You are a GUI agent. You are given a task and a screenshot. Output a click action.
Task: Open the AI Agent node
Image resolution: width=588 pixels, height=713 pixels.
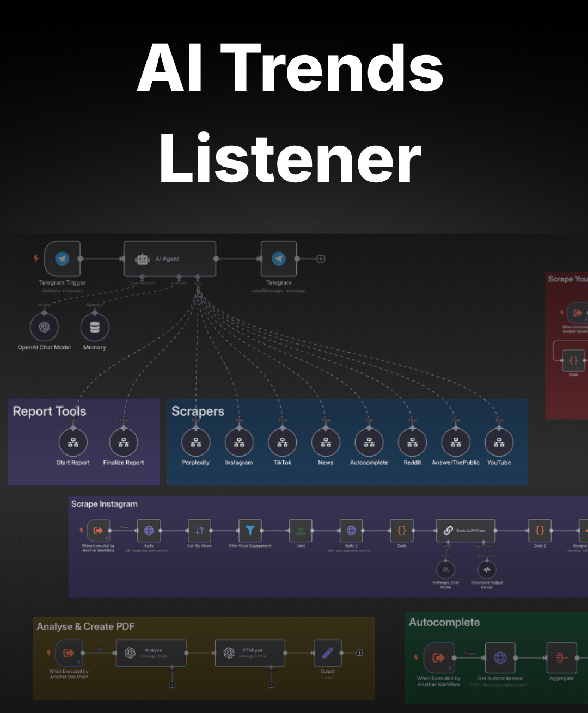click(170, 259)
